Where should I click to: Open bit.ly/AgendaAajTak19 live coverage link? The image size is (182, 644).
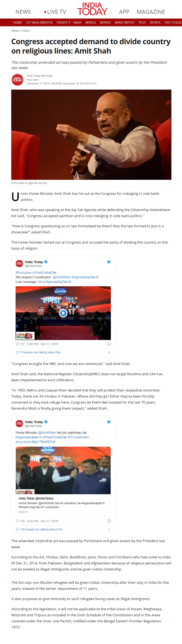[54, 282]
